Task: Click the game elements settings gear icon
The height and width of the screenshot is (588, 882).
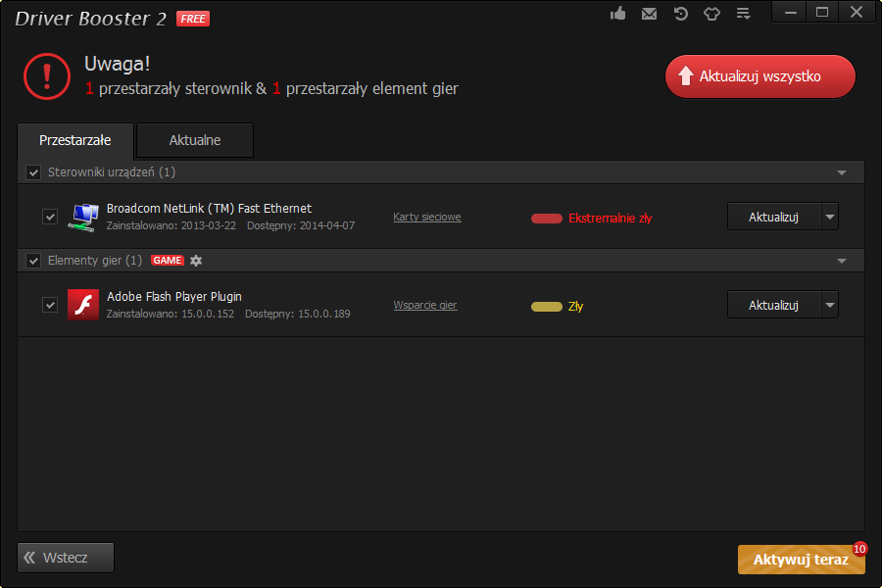Action: (196, 261)
